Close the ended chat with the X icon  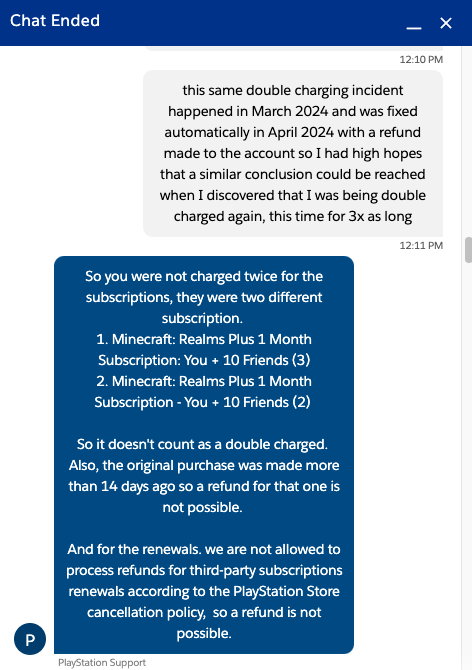(x=446, y=23)
